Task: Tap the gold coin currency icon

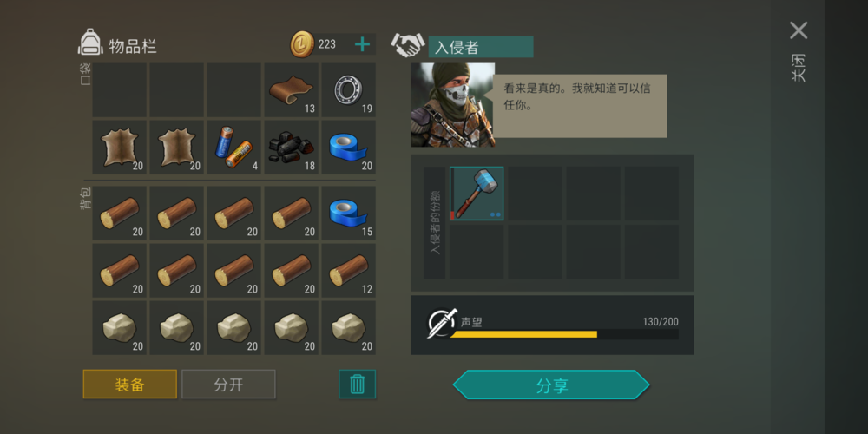Action: (302, 44)
